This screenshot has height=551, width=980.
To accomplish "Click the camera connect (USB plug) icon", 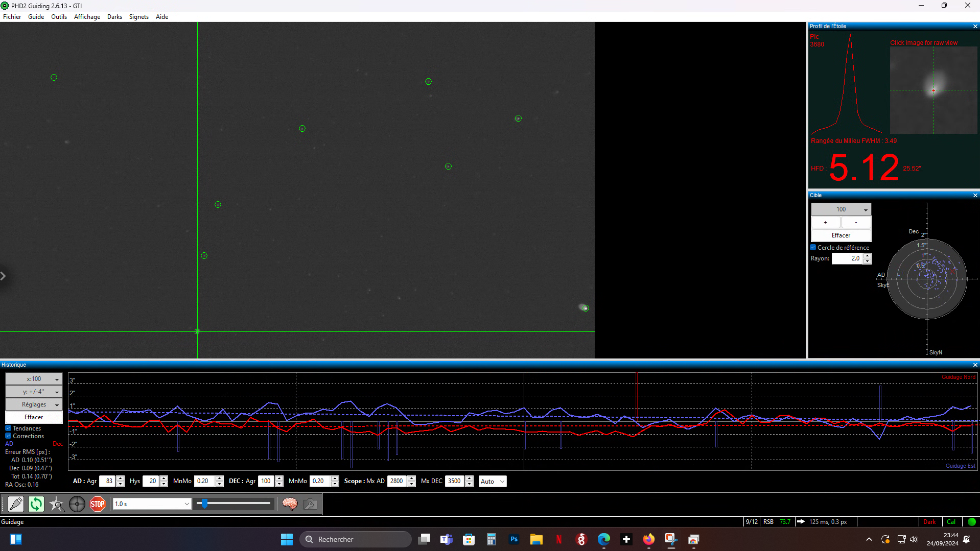I will (16, 504).
